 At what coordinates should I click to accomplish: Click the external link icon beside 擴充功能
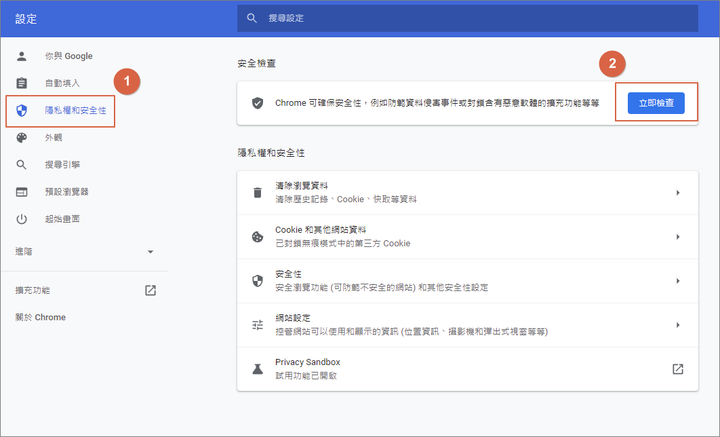(150, 290)
